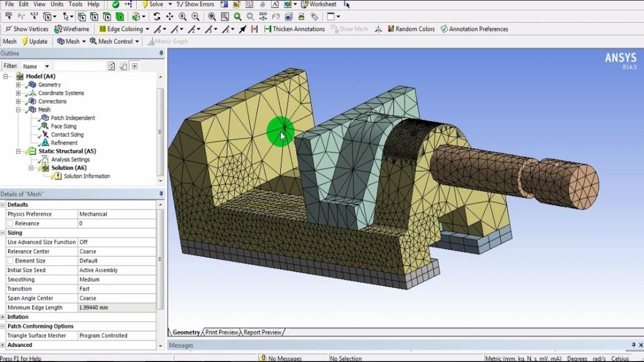Select the Edge selection filter icon
The height and width of the screenshot is (362, 644).
point(94,17)
